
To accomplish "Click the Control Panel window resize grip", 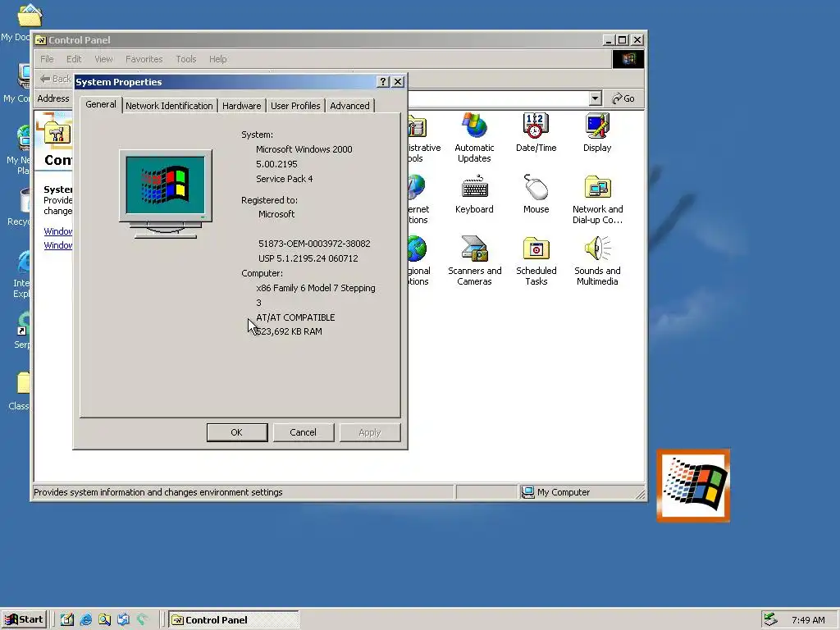I will (x=640, y=493).
